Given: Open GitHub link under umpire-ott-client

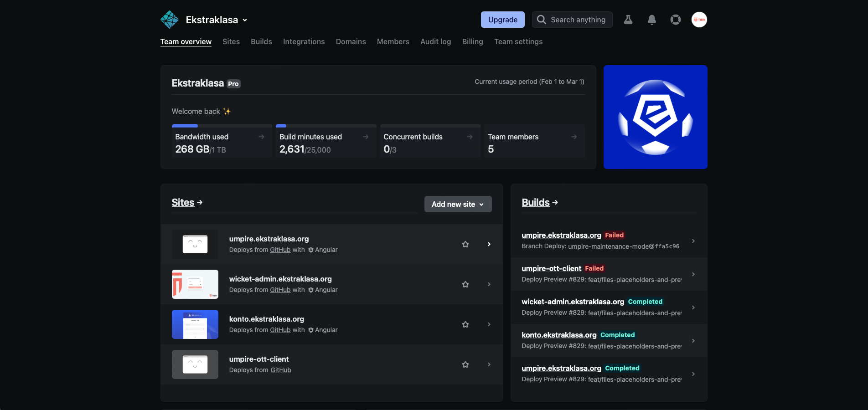Looking at the screenshot, I should click(x=281, y=370).
